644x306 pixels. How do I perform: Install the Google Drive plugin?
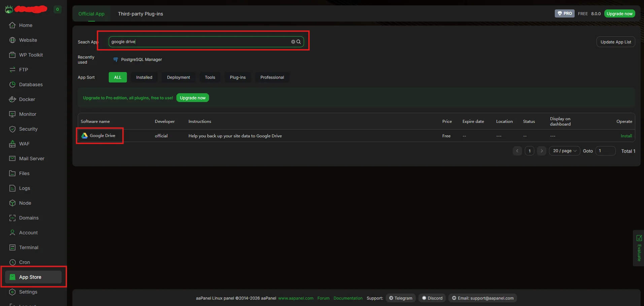click(x=626, y=136)
